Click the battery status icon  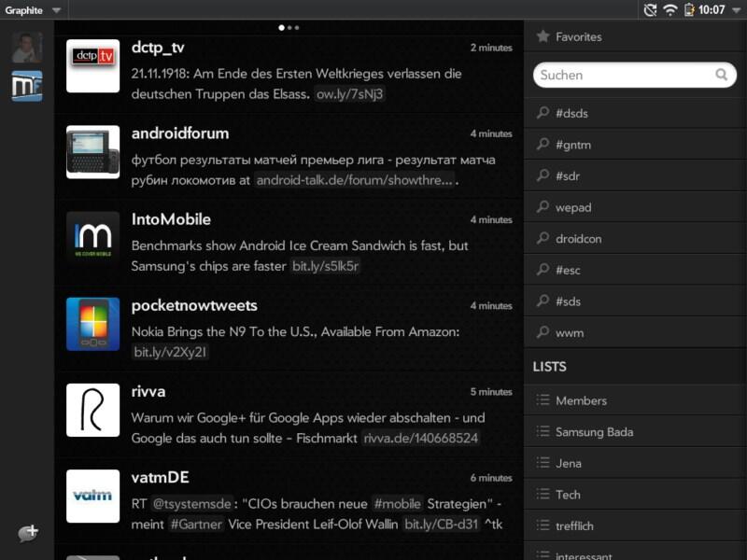(x=689, y=9)
